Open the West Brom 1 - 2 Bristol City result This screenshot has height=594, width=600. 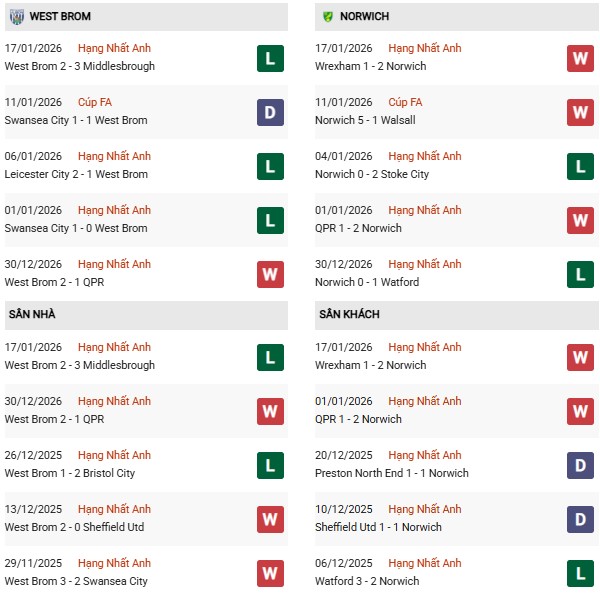click(x=69, y=473)
